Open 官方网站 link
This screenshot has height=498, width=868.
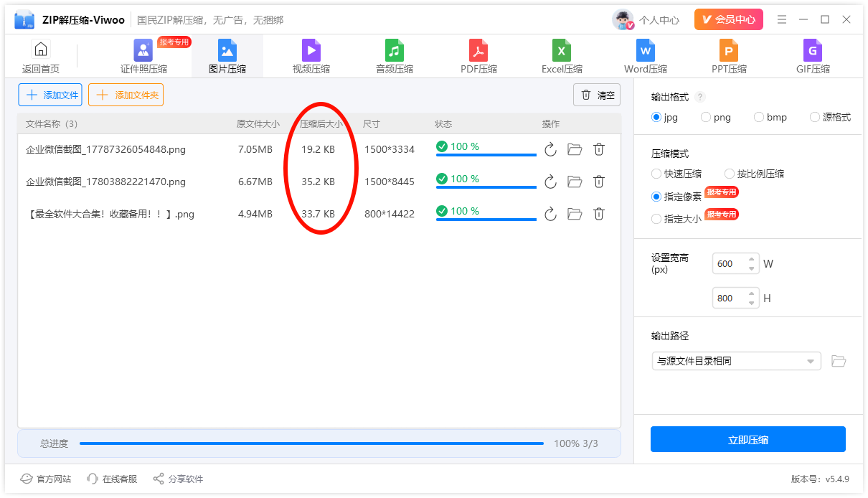(46, 479)
